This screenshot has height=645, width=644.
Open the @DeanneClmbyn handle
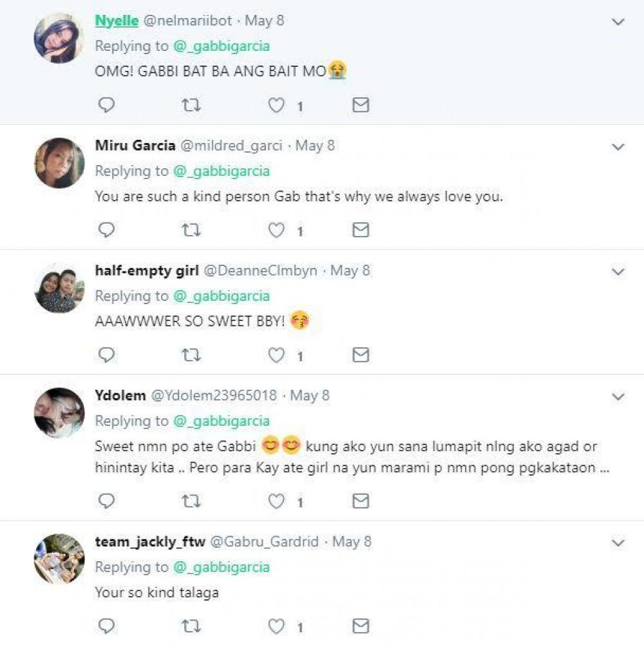point(260,271)
